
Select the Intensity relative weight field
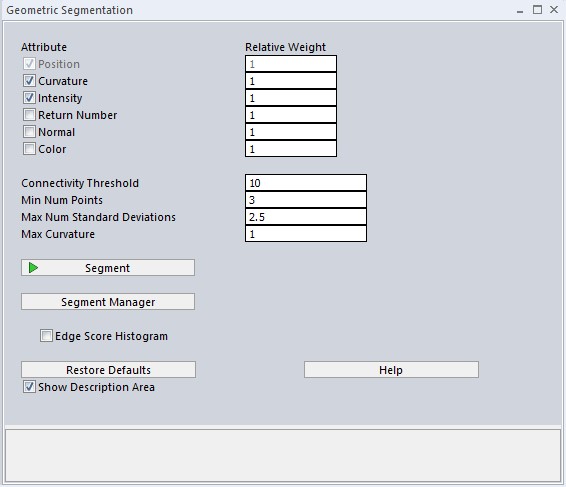(291, 98)
